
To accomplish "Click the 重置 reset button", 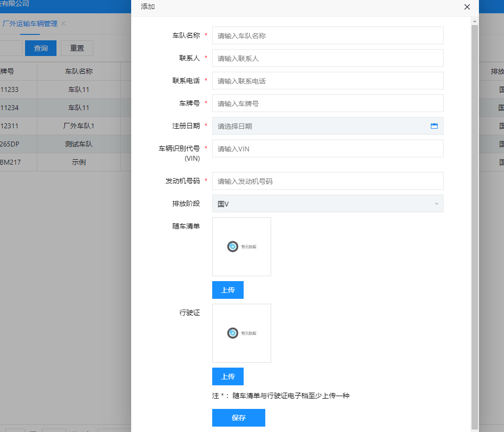I will 77,48.
